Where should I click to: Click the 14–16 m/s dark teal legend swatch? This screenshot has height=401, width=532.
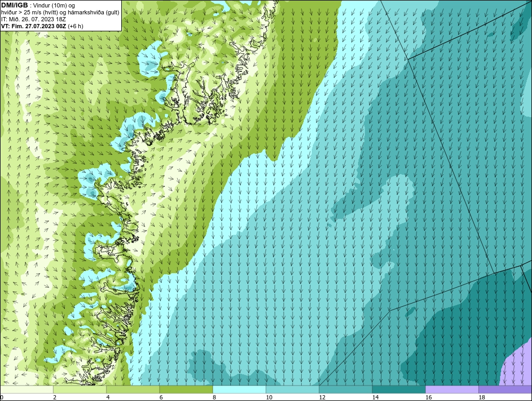click(x=398, y=389)
